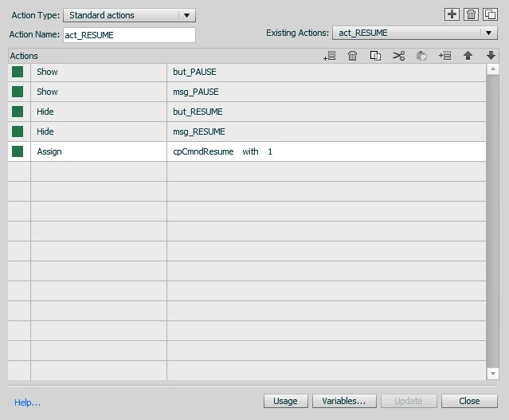This screenshot has width=509, height=420.
Task: Move selected row down with arrow
Action: point(491,56)
